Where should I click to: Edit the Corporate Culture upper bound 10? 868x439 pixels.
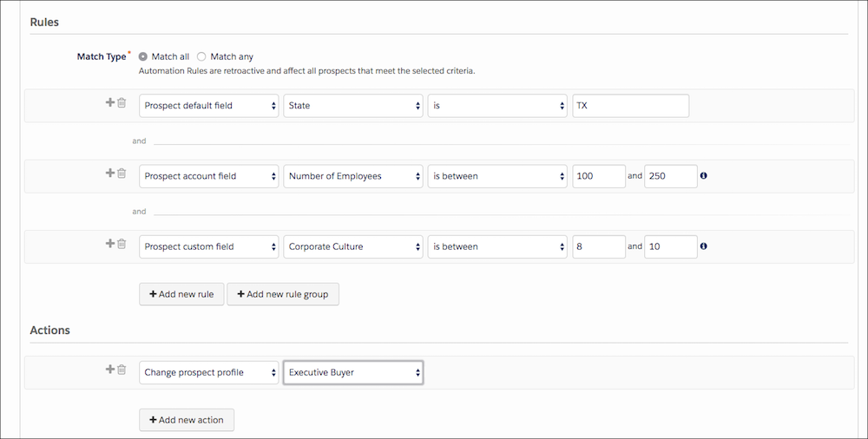671,246
